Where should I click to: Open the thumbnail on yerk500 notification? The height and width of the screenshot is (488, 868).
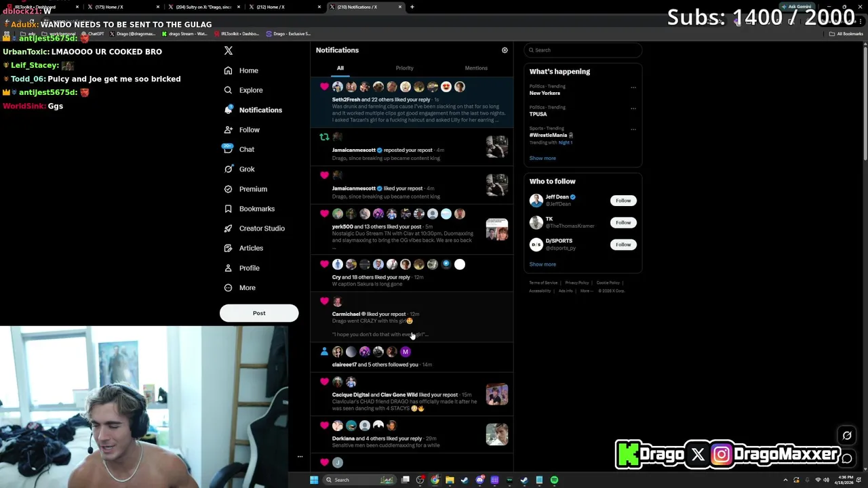pos(497,230)
